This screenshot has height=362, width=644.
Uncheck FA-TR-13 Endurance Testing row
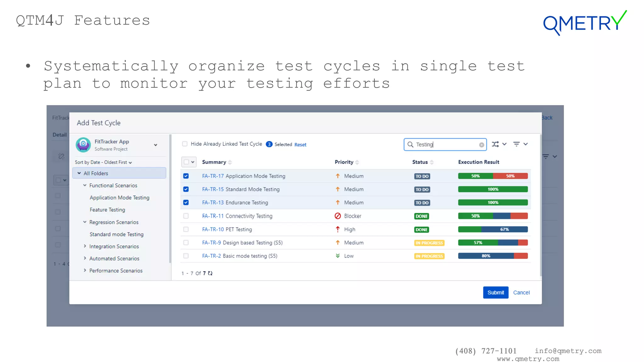[186, 202]
